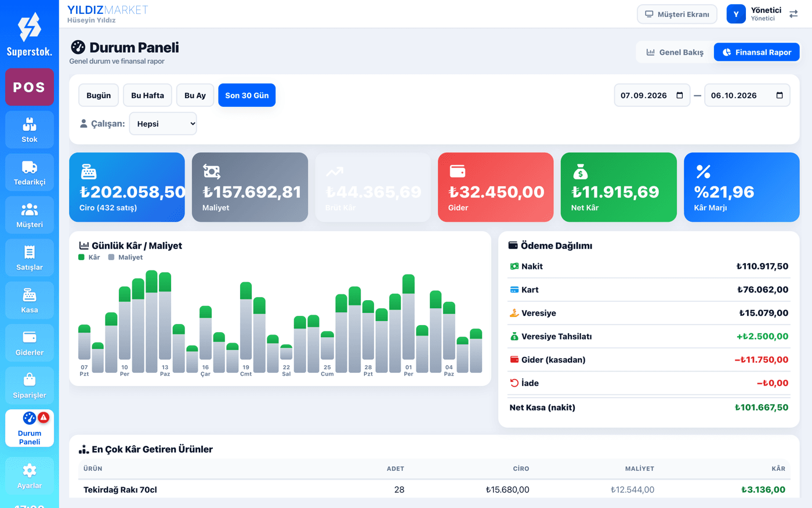Select the Son 30 Gün range

pos(247,95)
